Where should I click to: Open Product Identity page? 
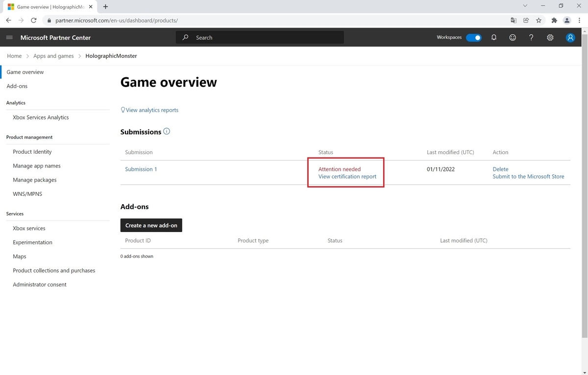(x=32, y=152)
